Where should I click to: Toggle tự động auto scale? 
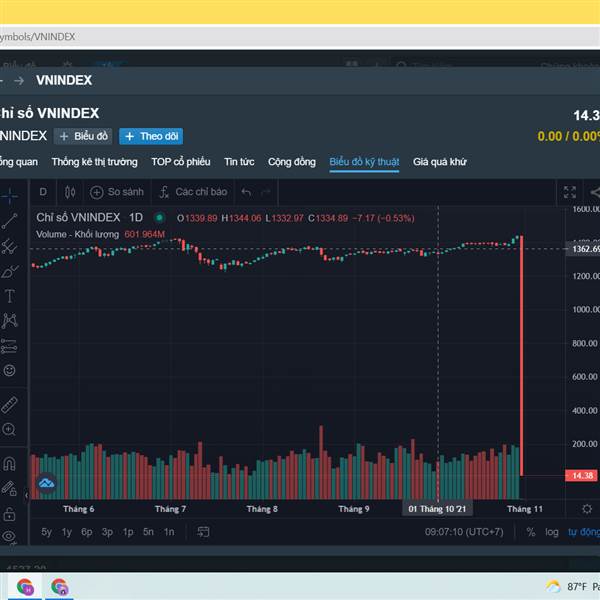[584, 532]
